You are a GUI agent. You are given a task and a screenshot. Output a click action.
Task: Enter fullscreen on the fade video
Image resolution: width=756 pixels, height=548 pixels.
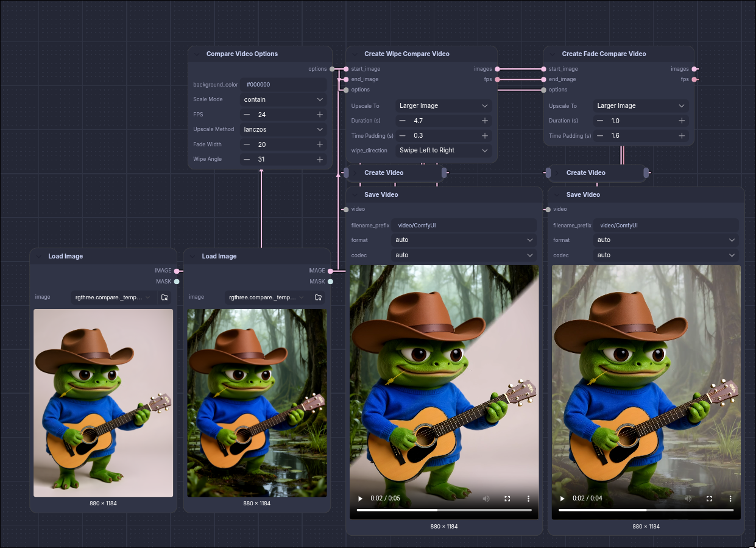pos(710,499)
